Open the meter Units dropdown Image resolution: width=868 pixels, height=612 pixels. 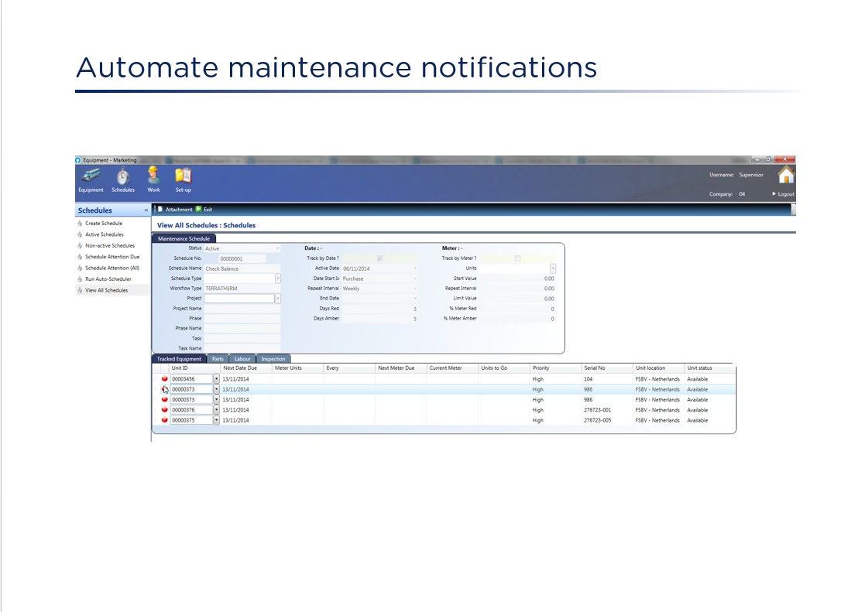[552, 268]
